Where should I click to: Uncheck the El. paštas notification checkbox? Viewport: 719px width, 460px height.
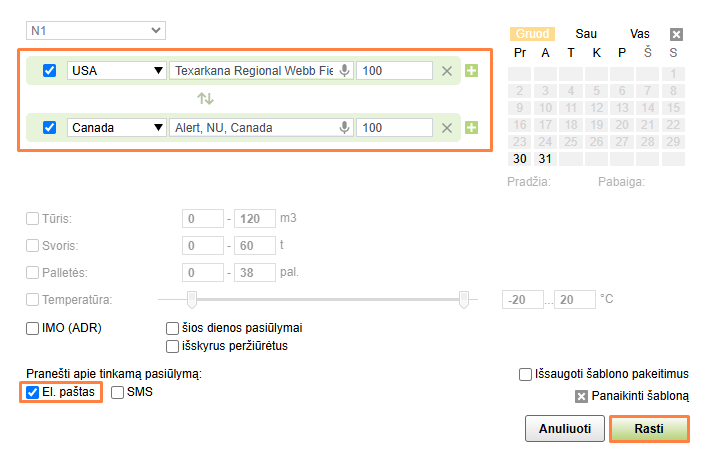point(33,392)
